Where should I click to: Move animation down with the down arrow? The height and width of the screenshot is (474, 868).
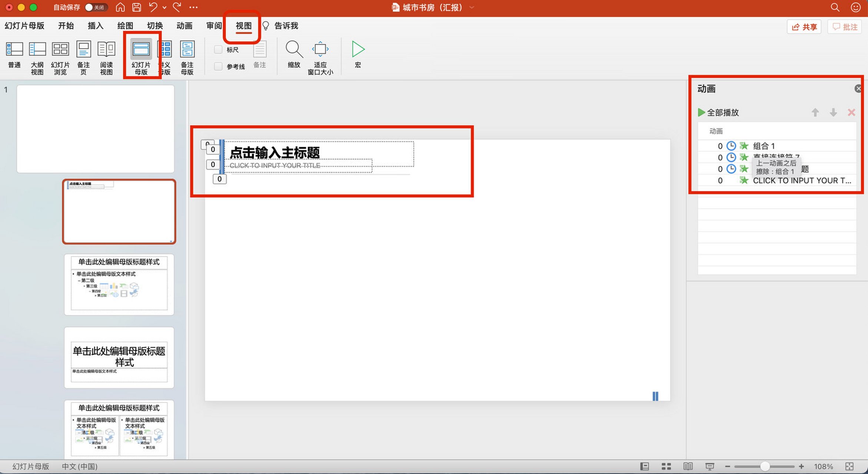point(833,112)
